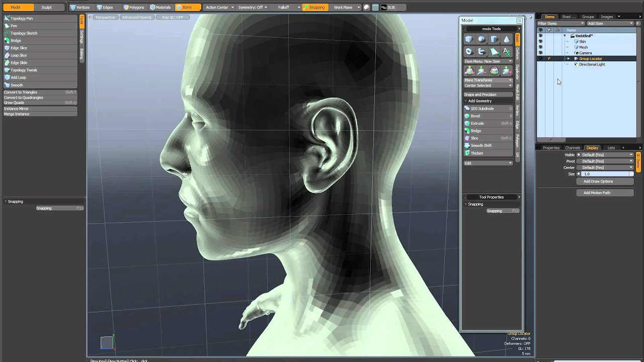Hide the Skin item
The width and height of the screenshot is (644, 362).
click(x=540, y=42)
